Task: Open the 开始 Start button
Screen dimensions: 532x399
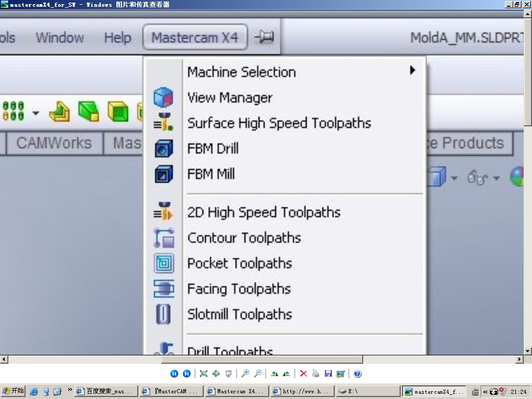Action: point(13,391)
